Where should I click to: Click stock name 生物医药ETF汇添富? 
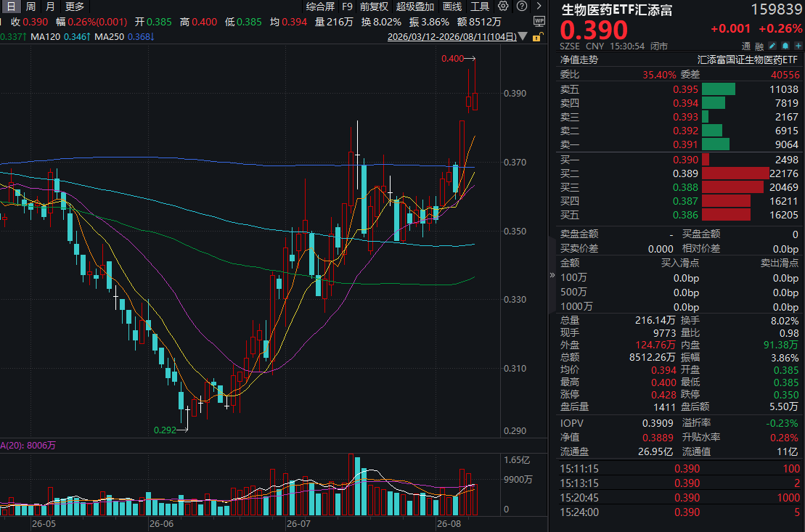pyautogui.click(x=616, y=9)
